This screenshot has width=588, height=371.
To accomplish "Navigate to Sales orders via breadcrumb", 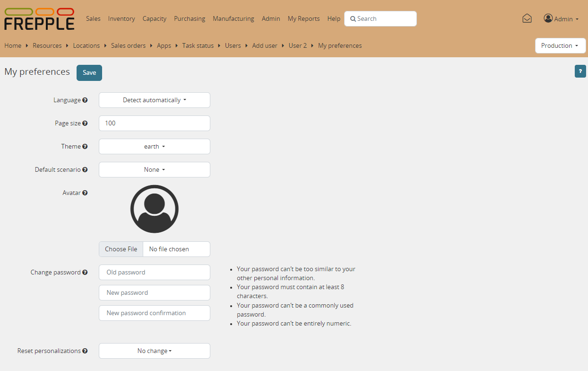I will click(x=128, y=45).
